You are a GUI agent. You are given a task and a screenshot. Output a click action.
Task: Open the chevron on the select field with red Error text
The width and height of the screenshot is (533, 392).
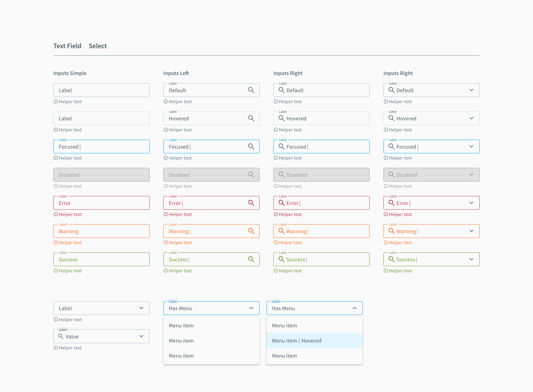click(471, 203)
